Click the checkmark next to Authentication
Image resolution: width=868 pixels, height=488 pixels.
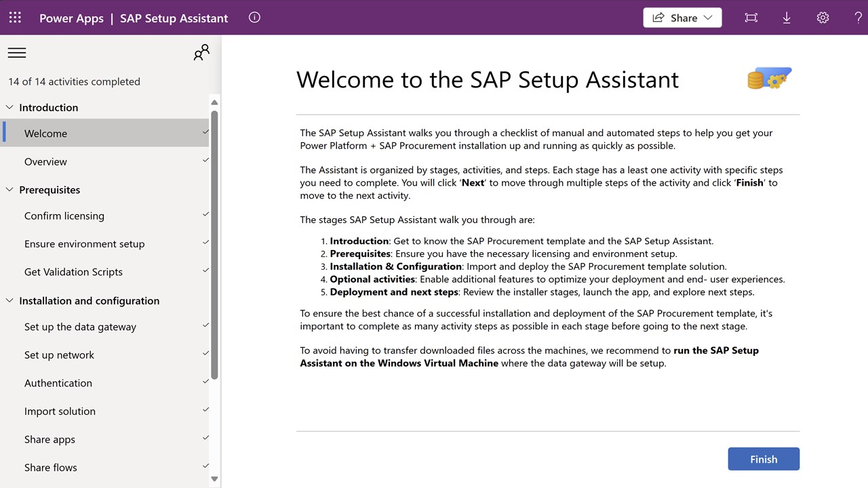coord(205,382)
